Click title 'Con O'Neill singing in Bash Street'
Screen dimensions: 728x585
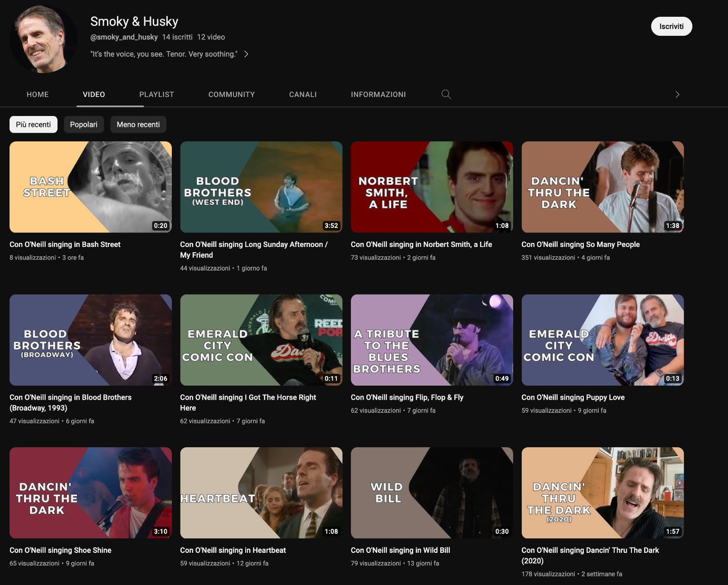click(x=65, y=244)
